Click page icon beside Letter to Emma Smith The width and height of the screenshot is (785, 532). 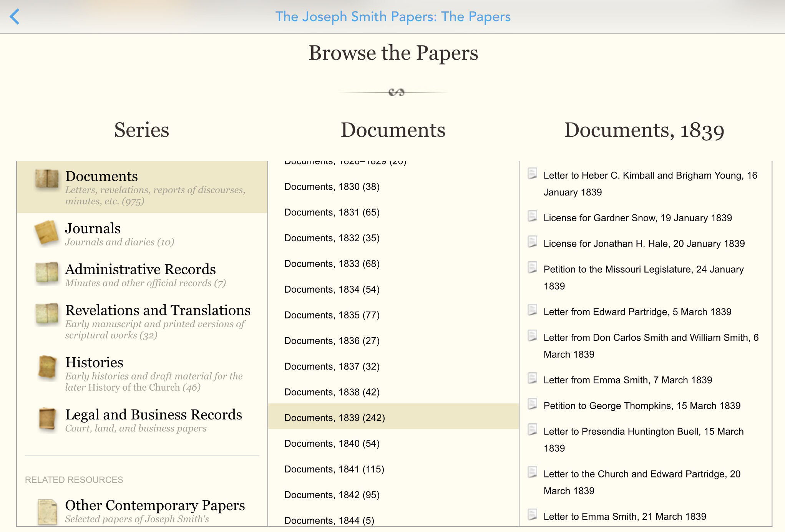533,515
